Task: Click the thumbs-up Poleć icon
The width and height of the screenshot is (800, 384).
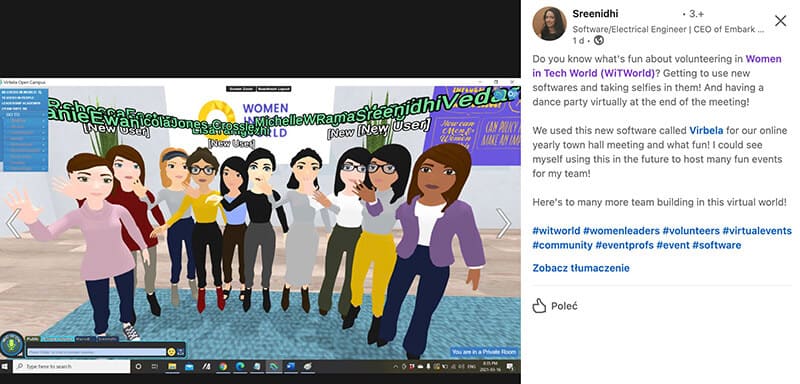Action: point(539,306)
